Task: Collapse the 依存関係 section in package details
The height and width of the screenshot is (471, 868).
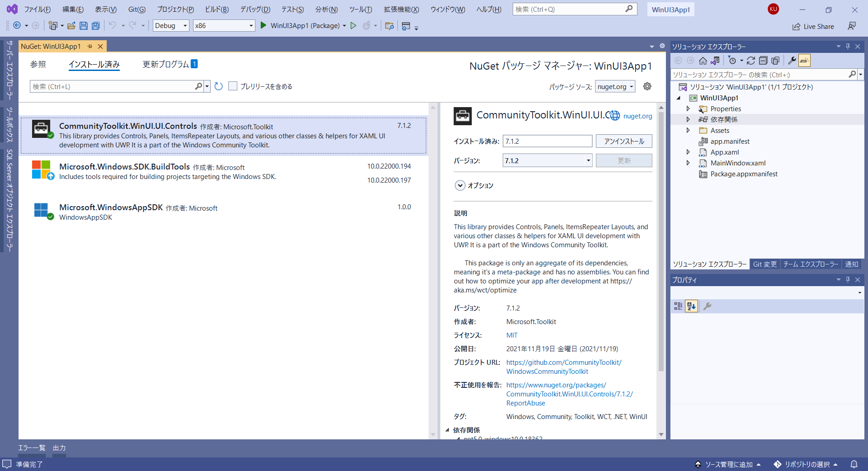Action: [447, 430]
